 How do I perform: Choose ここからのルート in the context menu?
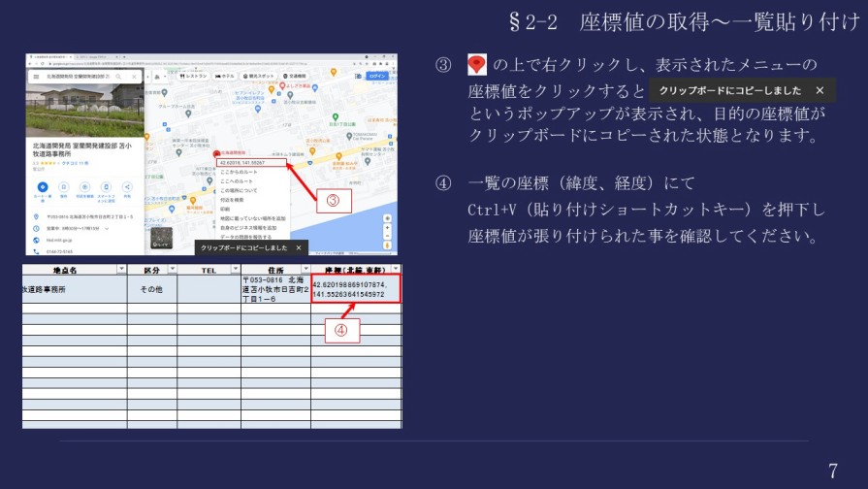[x=238, y=171]
